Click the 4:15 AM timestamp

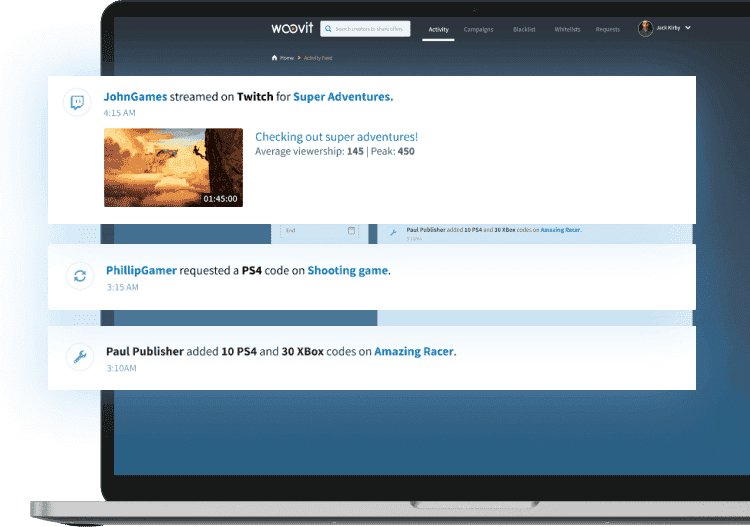click(x=120, y=113)
